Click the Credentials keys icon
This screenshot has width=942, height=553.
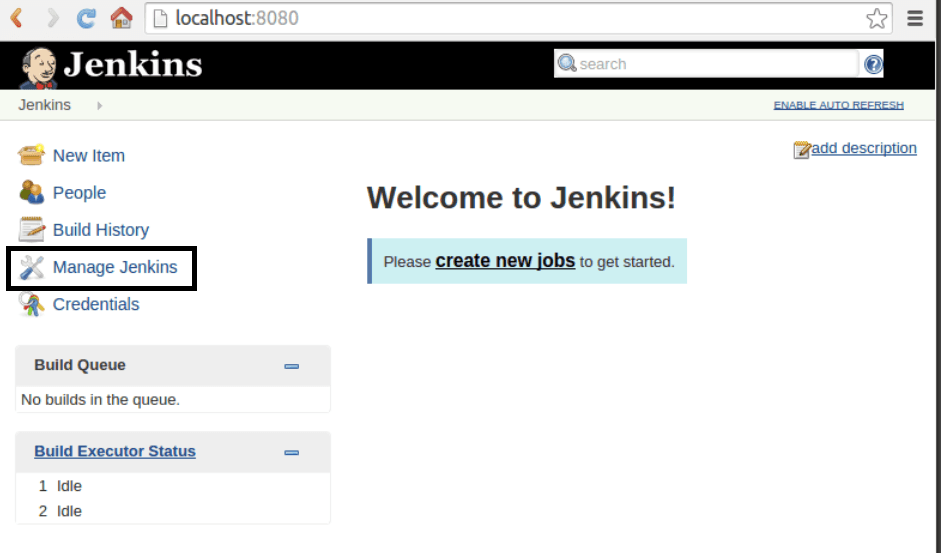click(x=31, y=304)
